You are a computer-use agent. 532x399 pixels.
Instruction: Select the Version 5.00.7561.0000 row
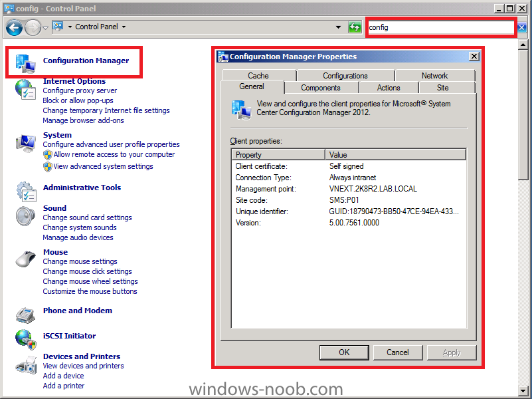349,223
